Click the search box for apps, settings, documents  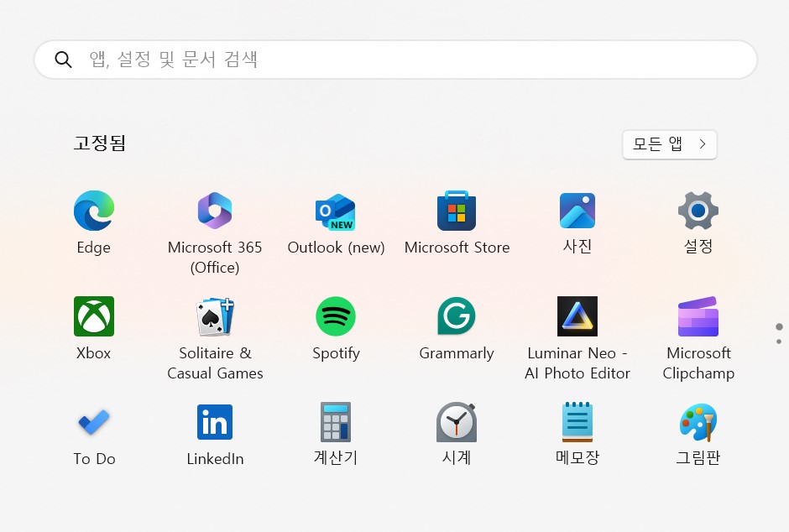point(395,60)
